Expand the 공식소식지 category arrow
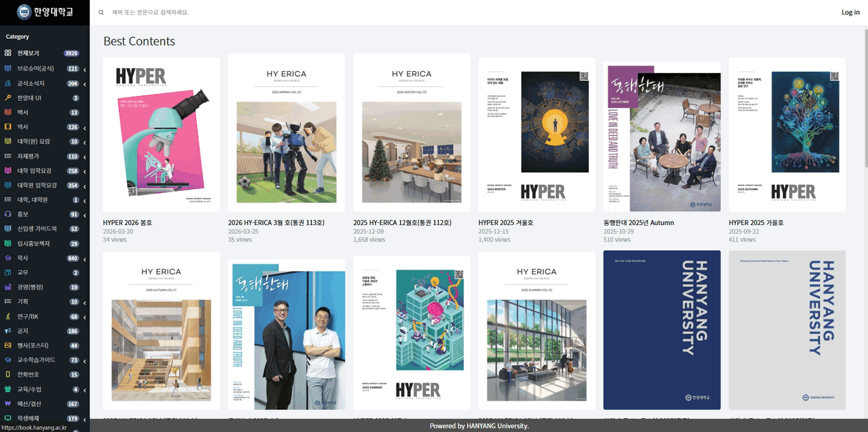 85,83
